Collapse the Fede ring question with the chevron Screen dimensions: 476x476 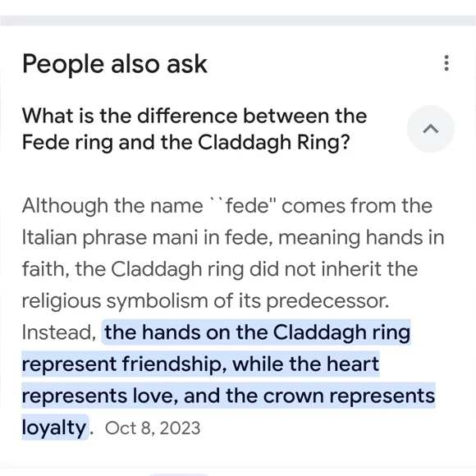tap(431, 129)
